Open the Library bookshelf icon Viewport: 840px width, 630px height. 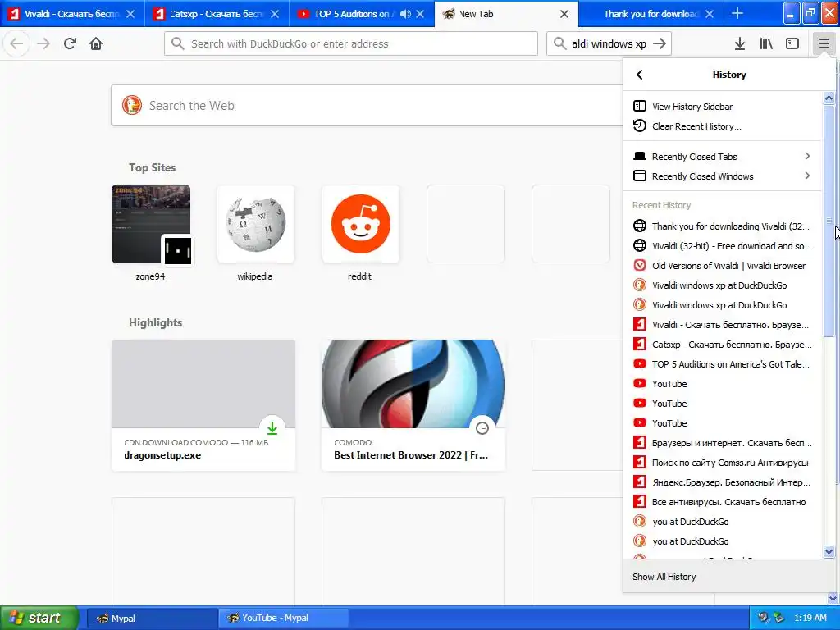click(766, 43)
